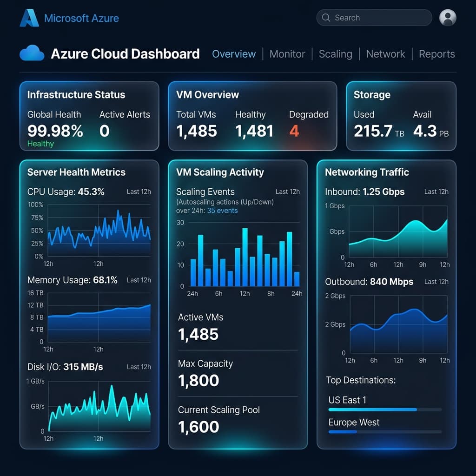
Task: Click the Scaling Events bar chart
Action: tap(245, 254)
